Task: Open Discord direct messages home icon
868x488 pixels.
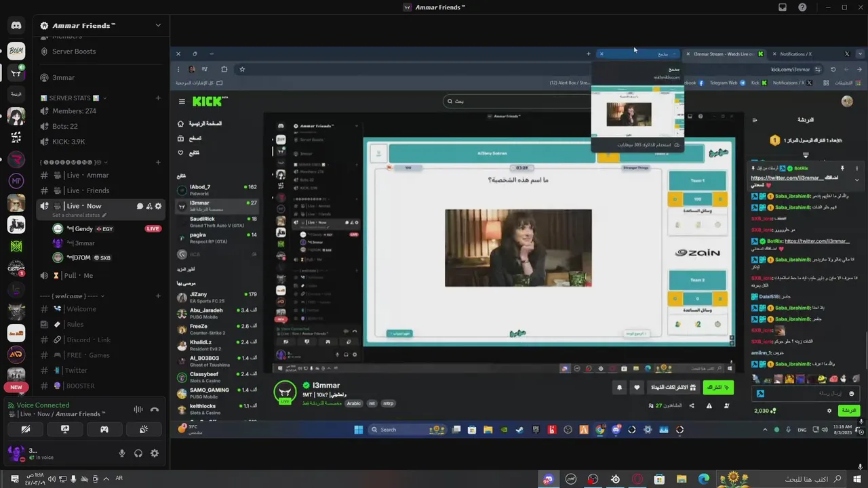Action: click(16, 26)
